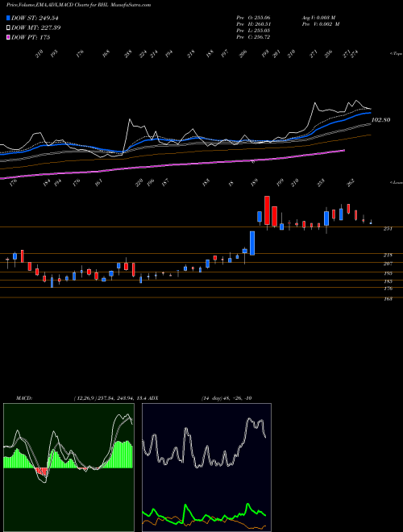Click the 207 price level label
Screen dimensions: 403x532
point(388,264)
